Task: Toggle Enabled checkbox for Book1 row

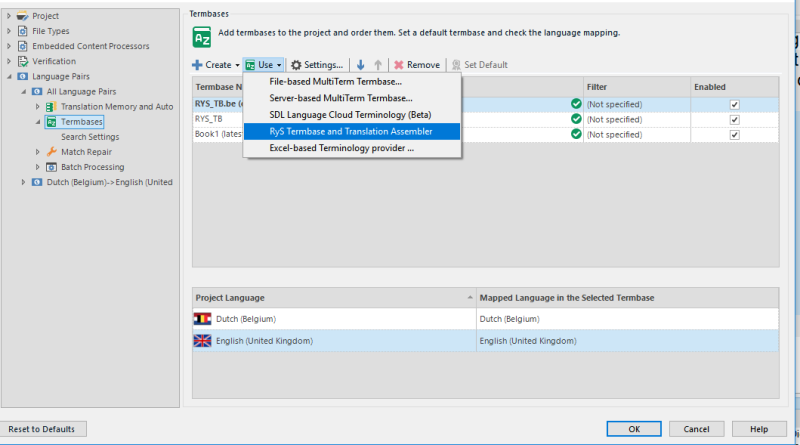Action: point(735,135)
